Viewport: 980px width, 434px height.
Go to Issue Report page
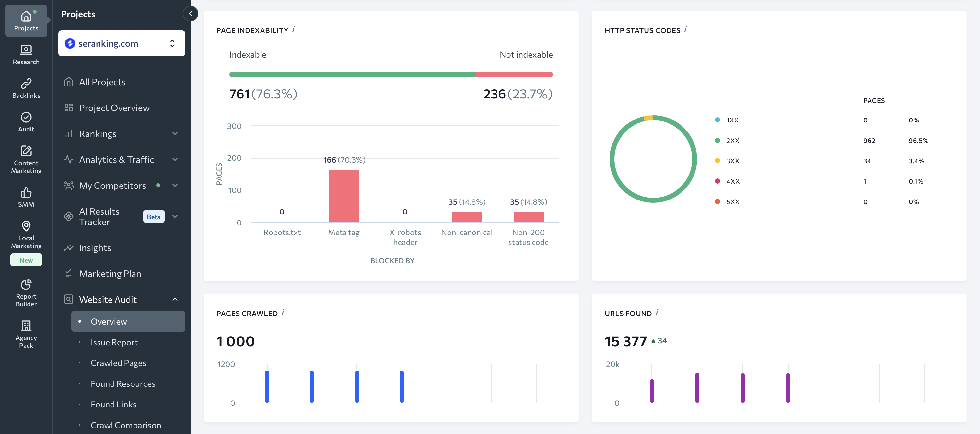pyautogui.click(x=114, y=342)
